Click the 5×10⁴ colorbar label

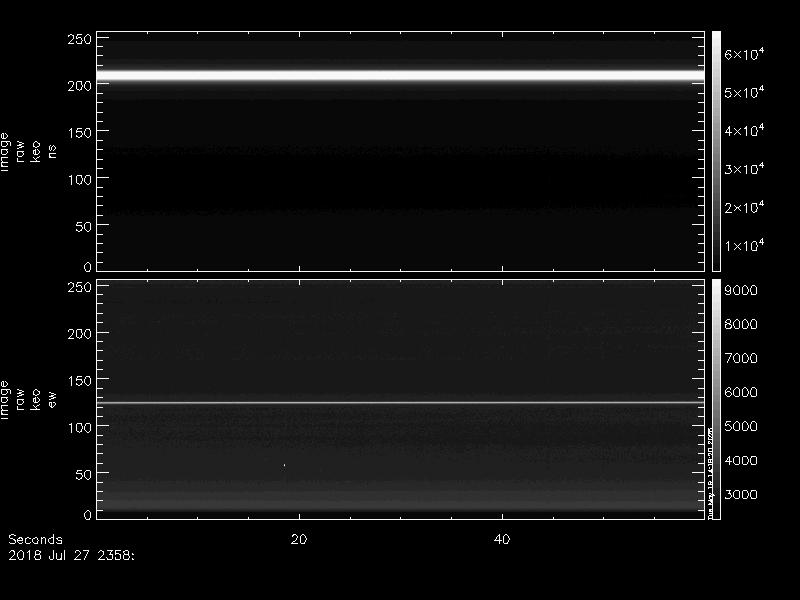pos(744,91)
